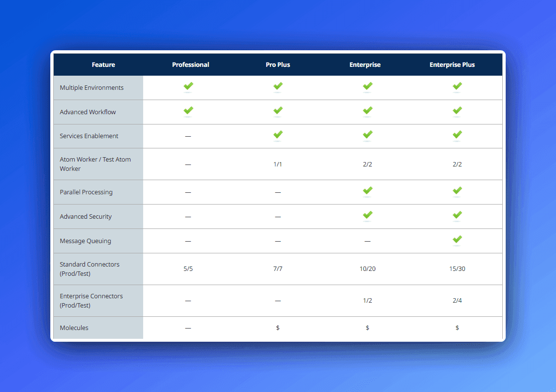Click Pro Plus checkmark for Advanced Workflow
Image resolution: width=556 pixels, height=392 pixels.
(x=278, y=111)
